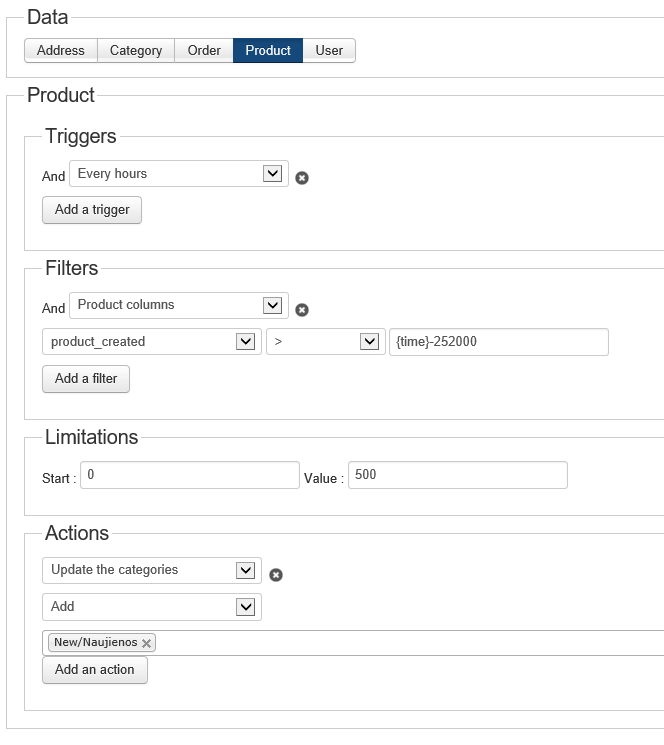Delete the Product columns filter
The height and width of the screenshot is (745, 664).
[302, 310]
